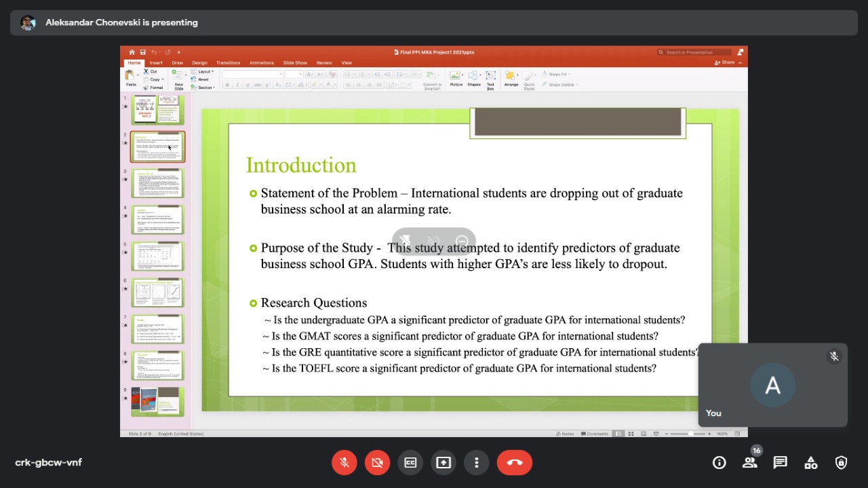
Task: Click the Quick Styles button
Action: click(529, 80)
